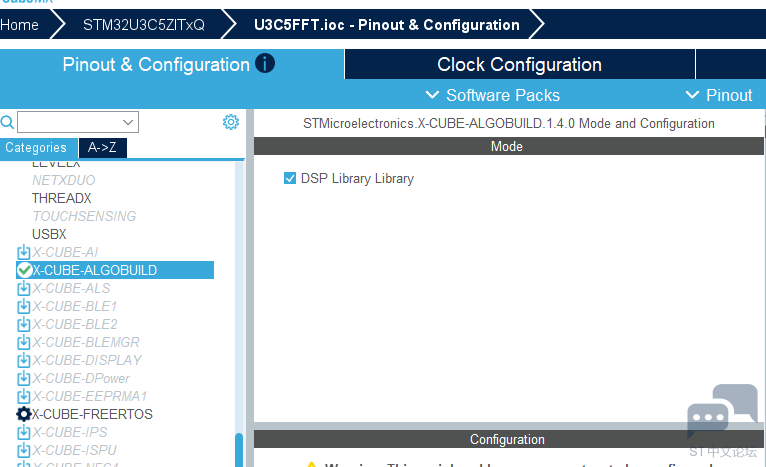Select the X-CUBE-FREERTOS entry
Viewport: 766px width, 467px height.
92,414
